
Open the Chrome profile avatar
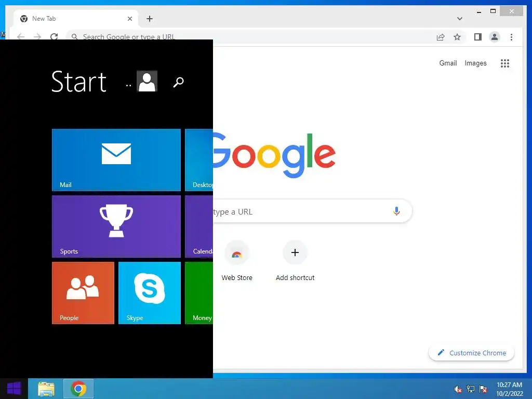click(495, 37)
